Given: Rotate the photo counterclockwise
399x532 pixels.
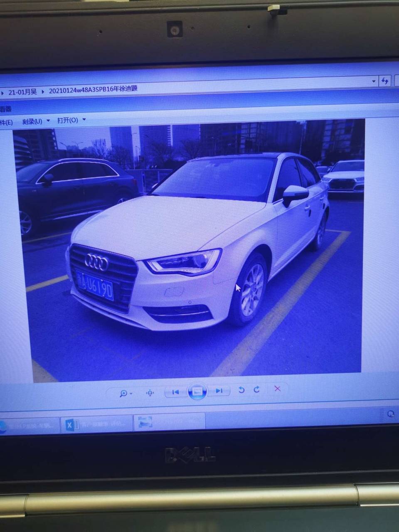Looking at the screenshot, I should (x=241, y=390).
